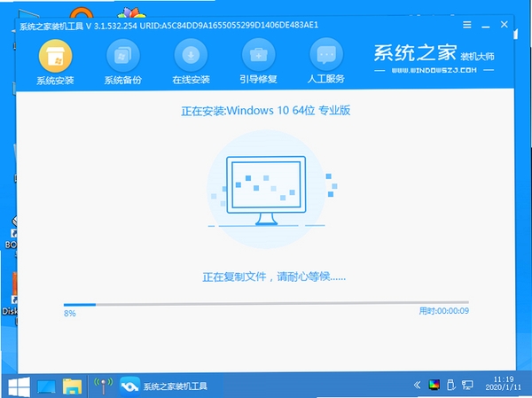
Task: Click the network computer tray icon
Action: tap(467, 385)
